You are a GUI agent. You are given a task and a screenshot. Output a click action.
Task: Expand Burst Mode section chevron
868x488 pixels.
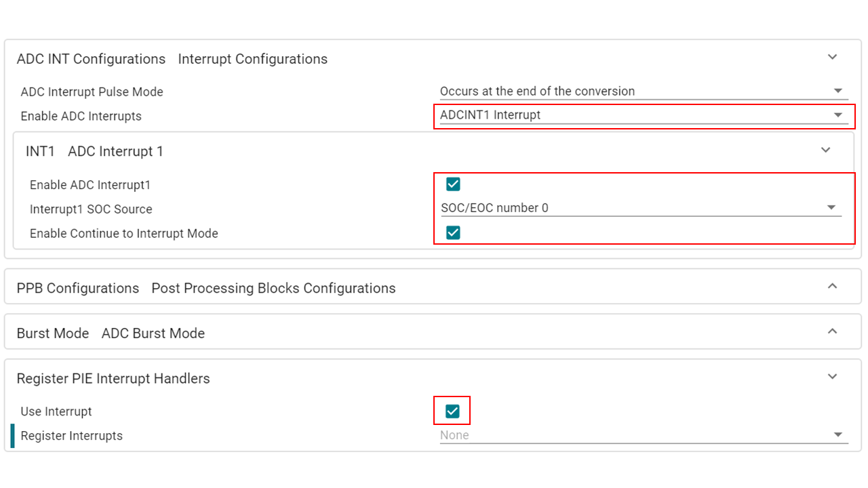tap(833, 332)
